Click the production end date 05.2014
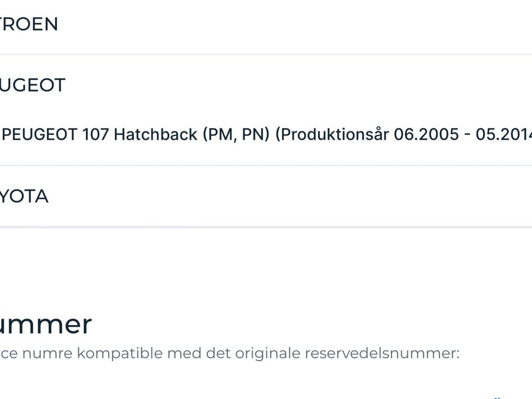This screenshot has width=532, height=399. [x=503, y=135]
